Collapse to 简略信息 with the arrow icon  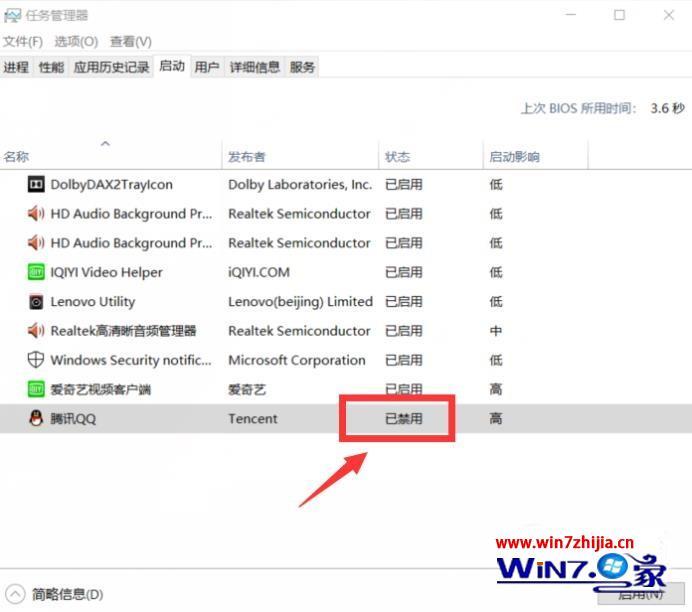[15, 594]
